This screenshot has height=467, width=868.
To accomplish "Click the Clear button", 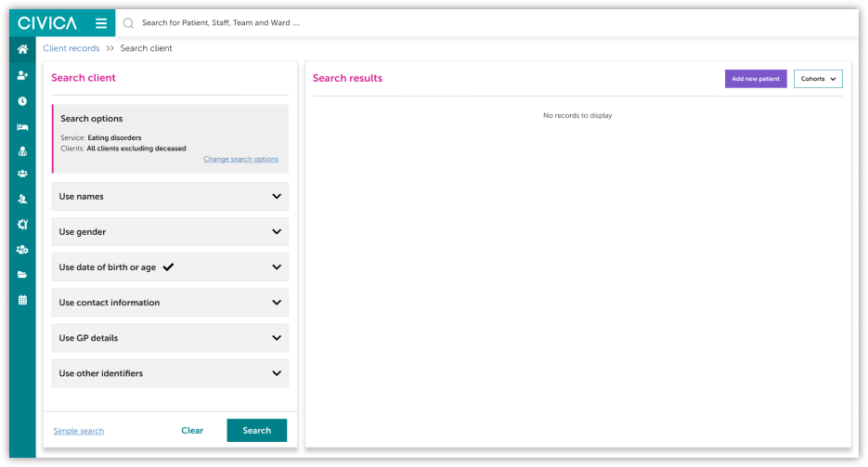I will click(192, 431).
